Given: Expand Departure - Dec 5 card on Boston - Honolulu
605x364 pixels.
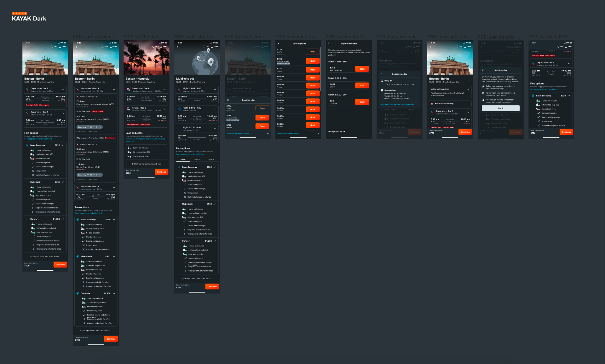Looking at the screenshot, I should (x=164, y=90).
